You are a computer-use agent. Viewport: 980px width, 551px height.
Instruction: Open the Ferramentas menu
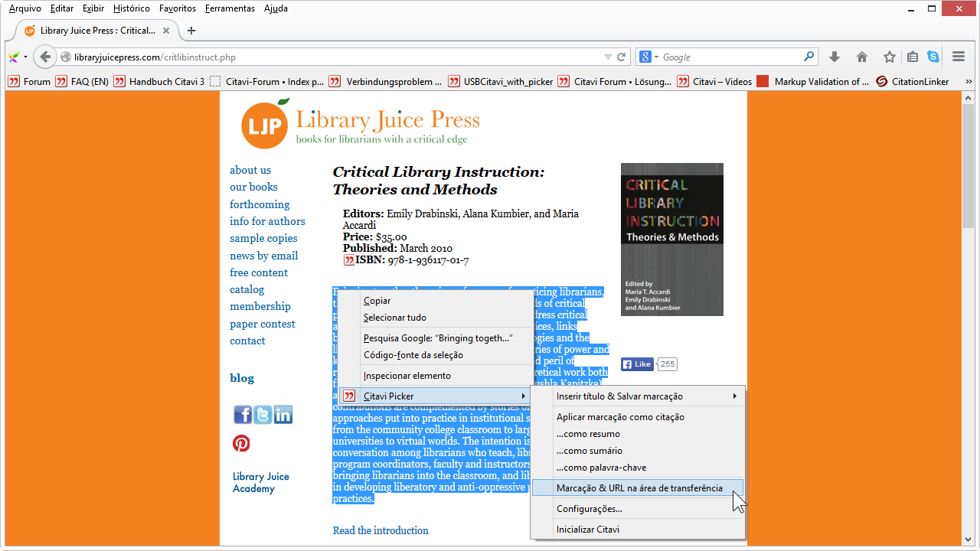(230, 8)
